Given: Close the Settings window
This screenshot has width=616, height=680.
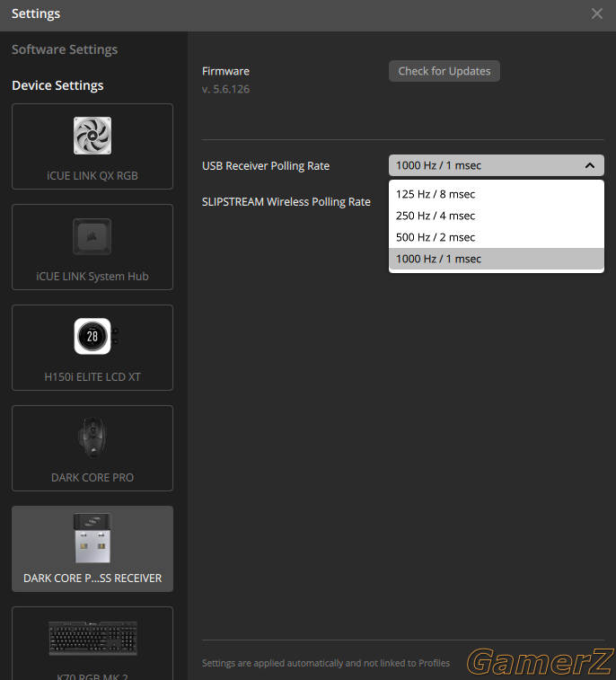Looking at the screenshot, I should click(597, 13).
